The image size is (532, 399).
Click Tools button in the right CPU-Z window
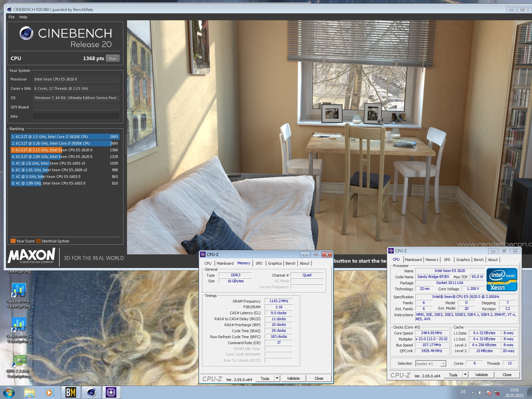click(453, 375)
